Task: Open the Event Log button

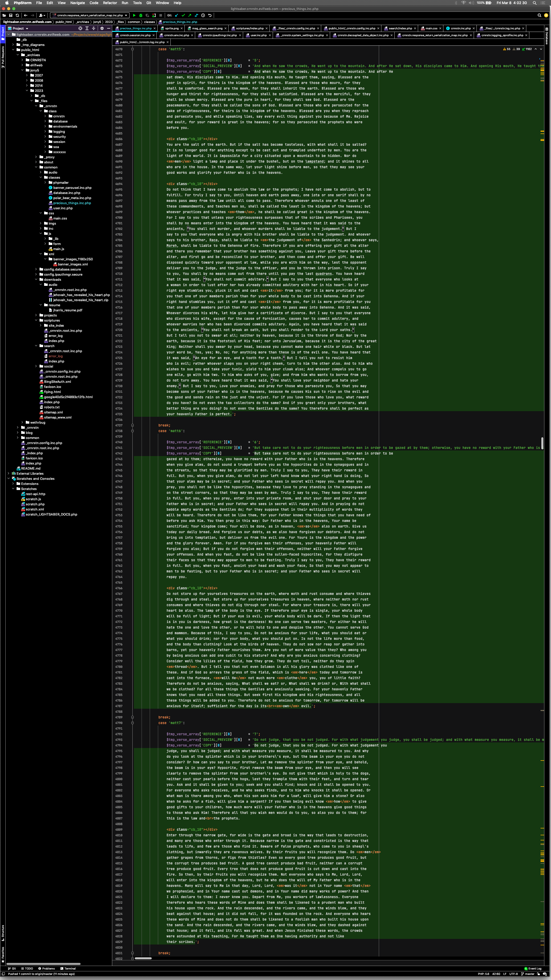Action: pyautogui.click(x=532, y=969)
